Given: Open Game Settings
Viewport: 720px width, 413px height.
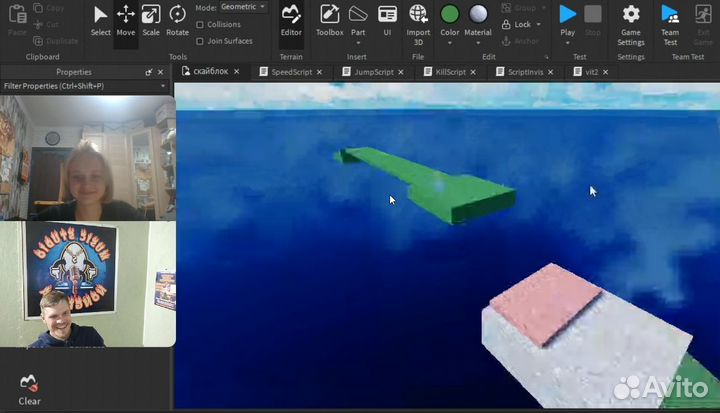Looking at the screenshot, I should 631,20.
